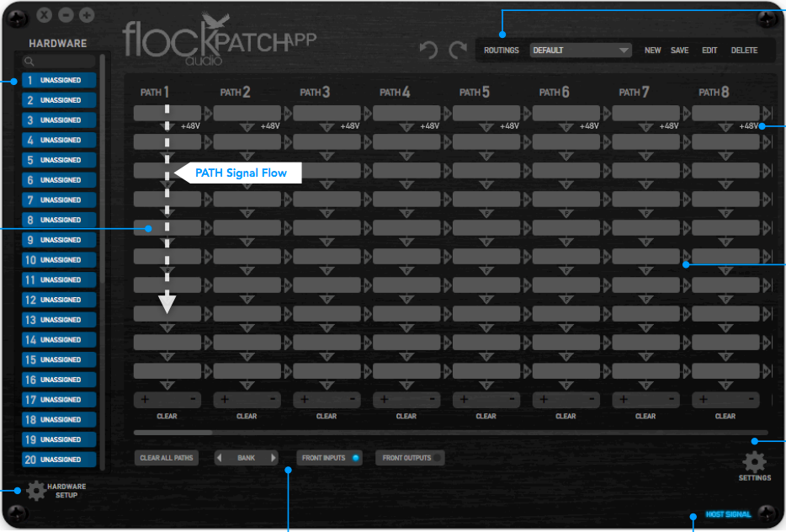This screenshot has height=532, width=786.
Task: Click the BANK label
Action: click(246, 458)
